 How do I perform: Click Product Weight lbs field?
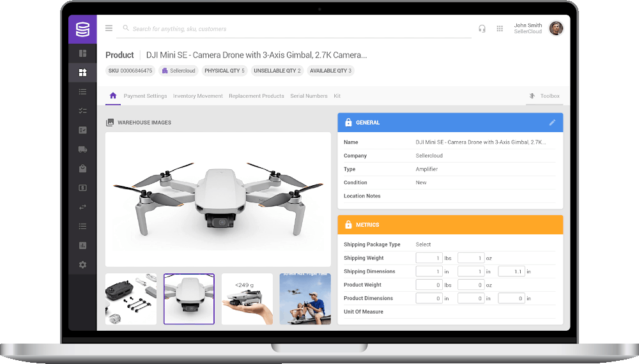pyautogui.click(x=429, y=285)
